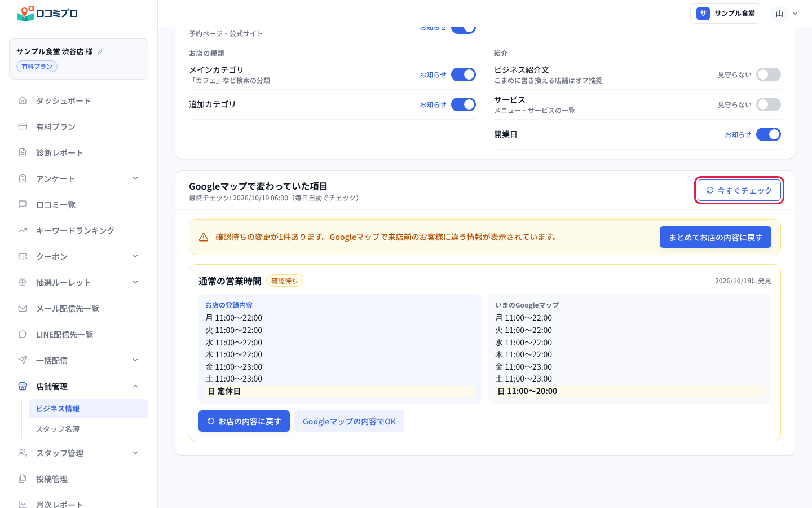
Task: Click the blue サ store avatar icon
Action: pos(703,14)
